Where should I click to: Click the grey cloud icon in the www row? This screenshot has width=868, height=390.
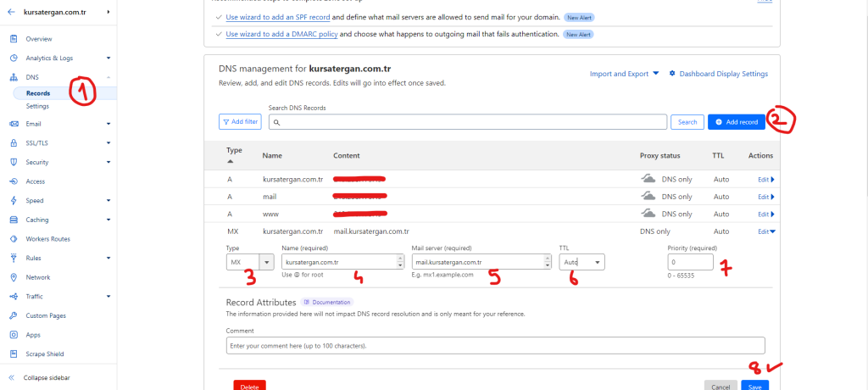648,214
